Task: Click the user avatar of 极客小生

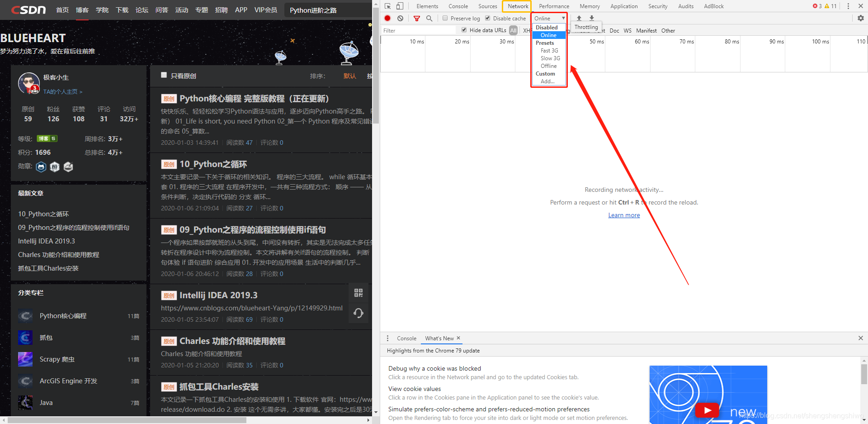Action: pyautogui.click(x=29, y=83)
